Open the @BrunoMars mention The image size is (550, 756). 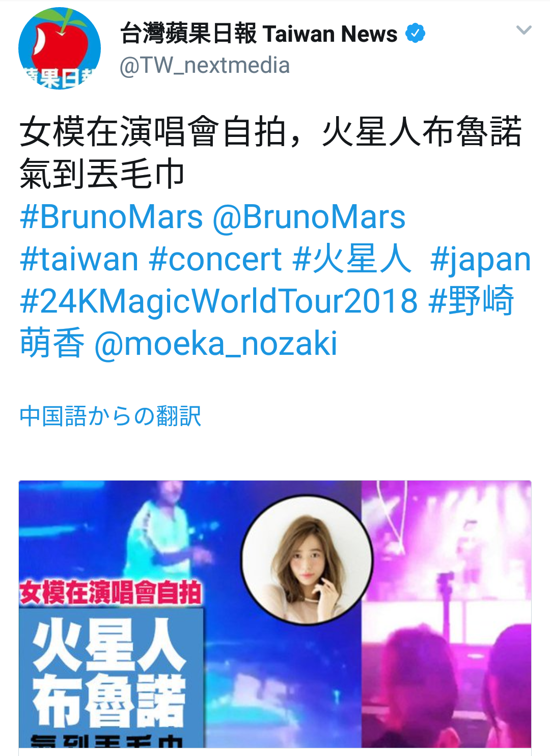point(309,217)
